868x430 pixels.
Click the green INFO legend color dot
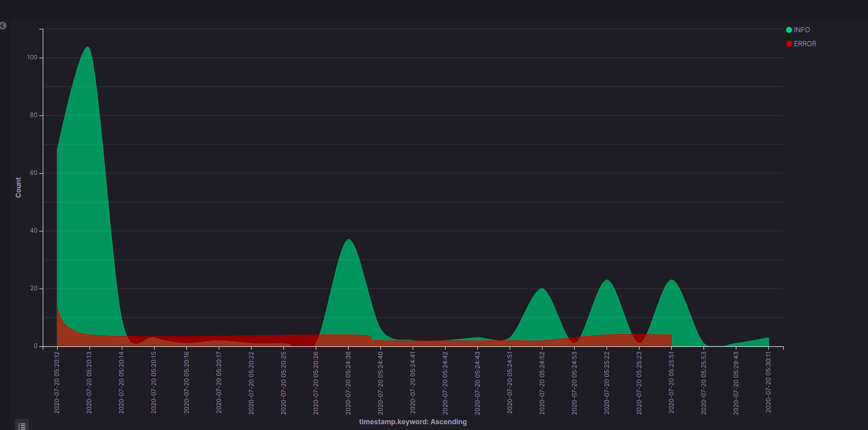pos(789,30)
